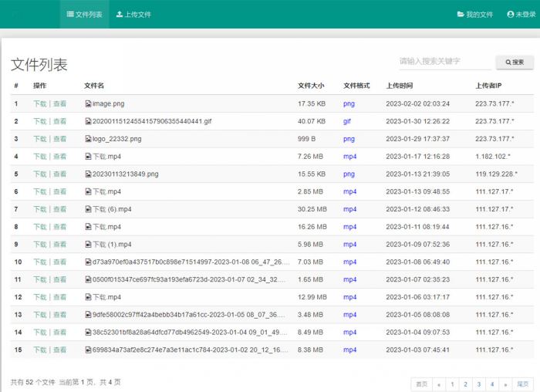The height and width of the screenshot is (392, 540).
Task: Click the file icon in row 10
Action: pos(88,262)
